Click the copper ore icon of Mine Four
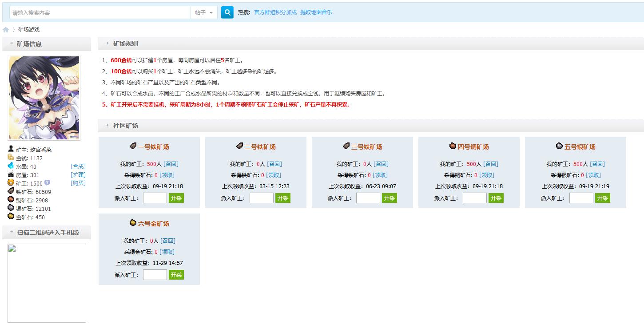 pos(453,146)
